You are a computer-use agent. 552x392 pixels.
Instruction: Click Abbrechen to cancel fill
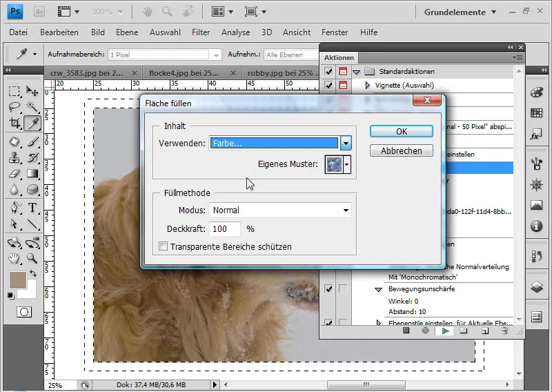click(x=402, y=150)
